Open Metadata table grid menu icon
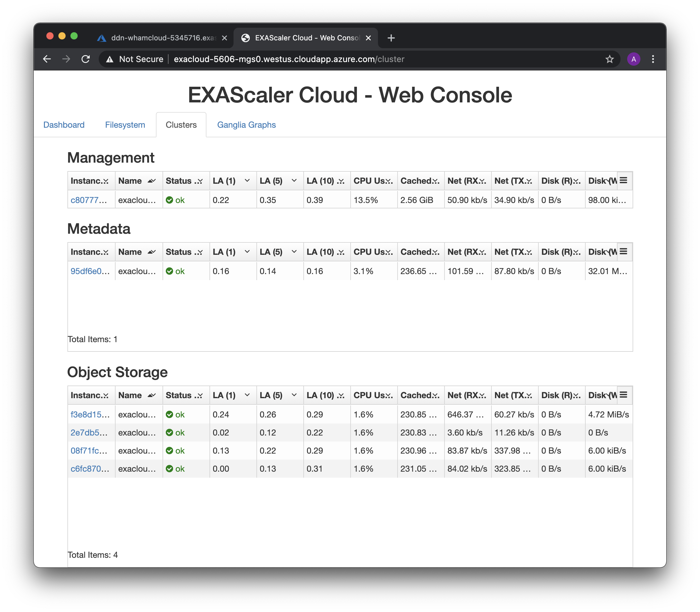This screenshot has height=612, width=700. click(623, 251)
